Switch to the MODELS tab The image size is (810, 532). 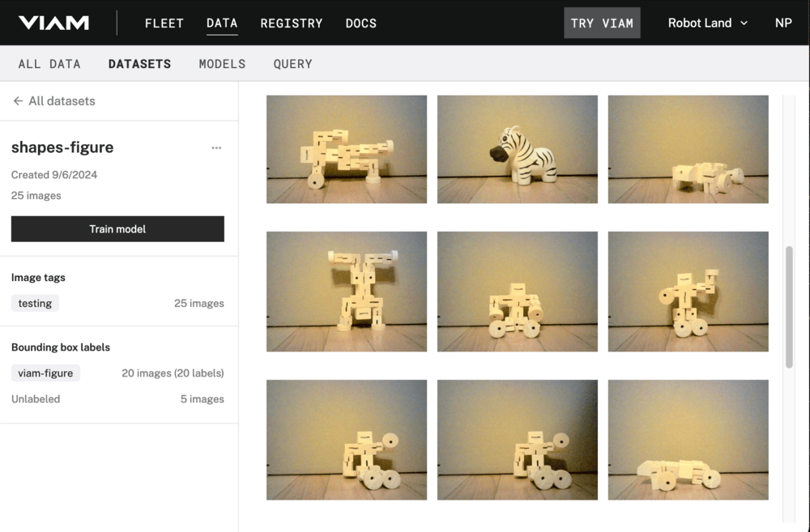pos(222,63)
